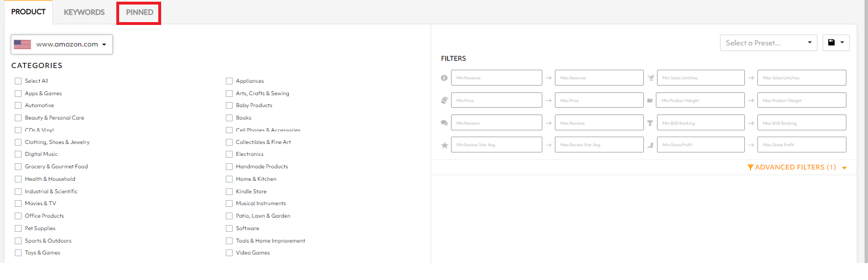
Task: Check Beauty & Personal Care
Action: coord(18,118)
